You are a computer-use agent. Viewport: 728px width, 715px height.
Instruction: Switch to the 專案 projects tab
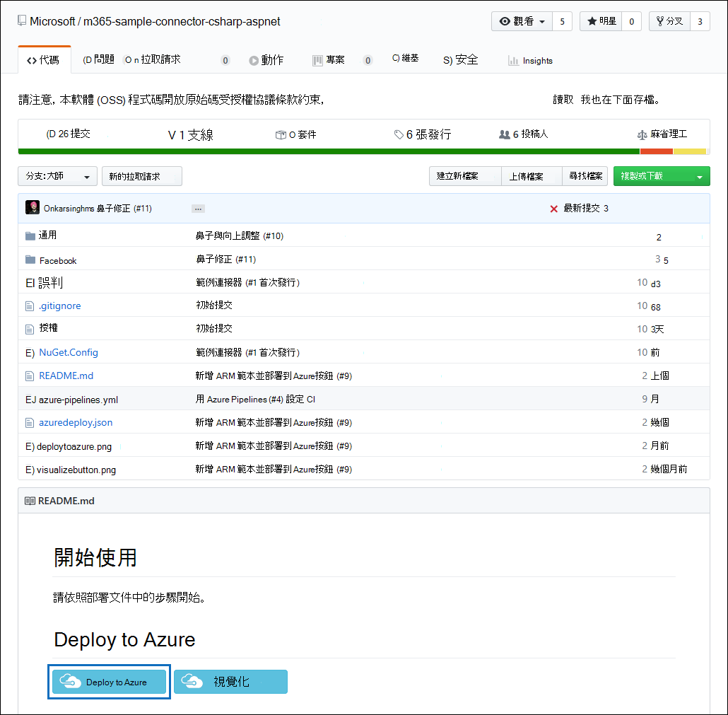coord(329,60)
